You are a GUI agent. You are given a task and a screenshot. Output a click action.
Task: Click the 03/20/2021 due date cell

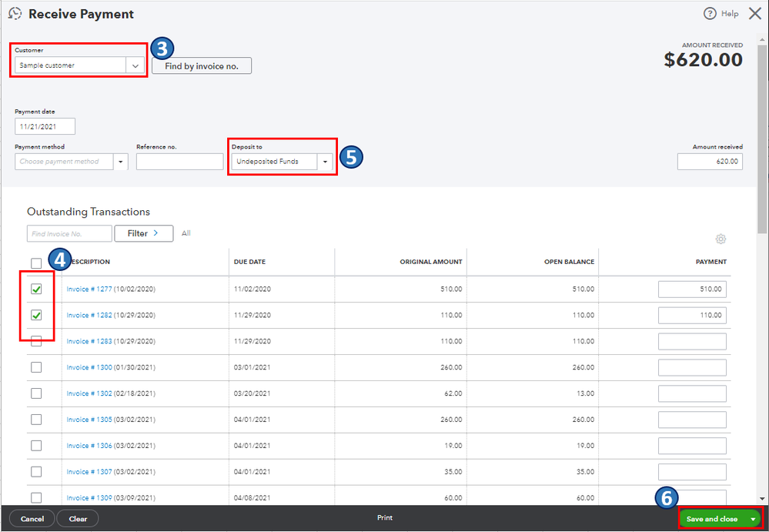click(252, 393)
